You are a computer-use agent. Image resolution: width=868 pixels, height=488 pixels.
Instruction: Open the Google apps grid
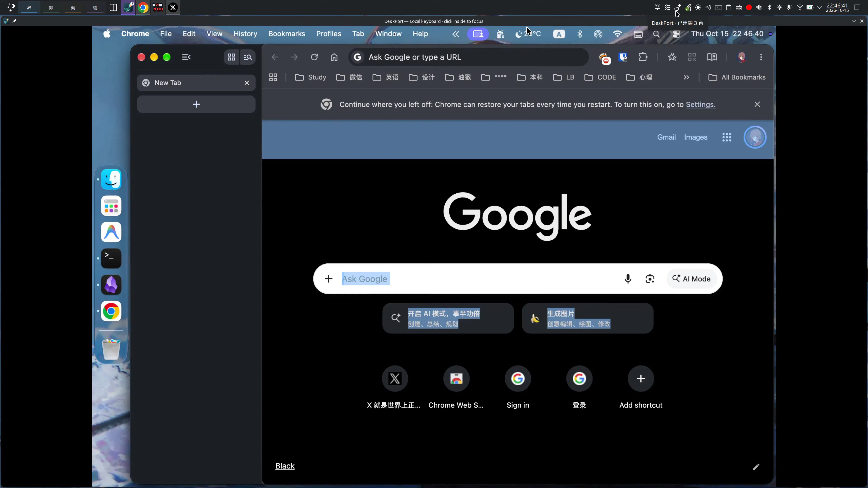coord(727,137)
